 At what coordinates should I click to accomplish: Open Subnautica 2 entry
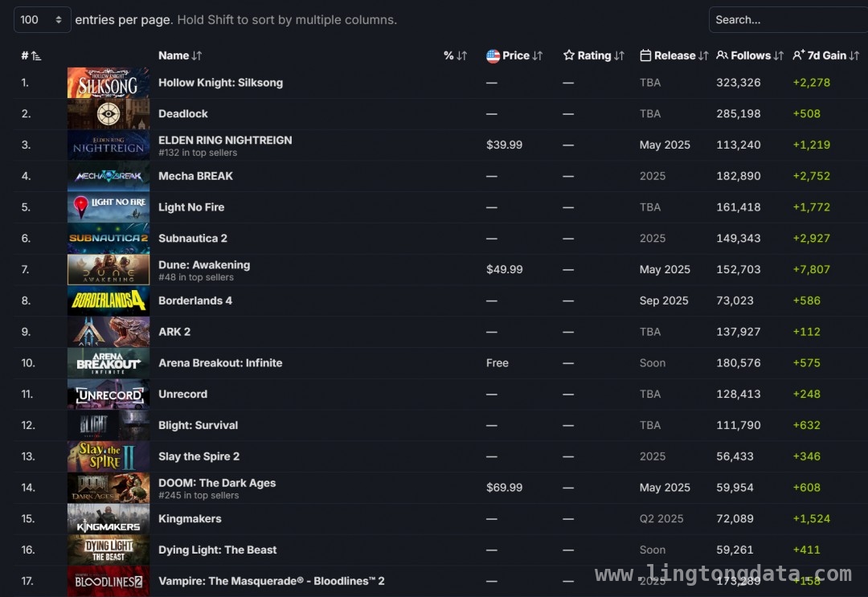[x=193, y=239]
